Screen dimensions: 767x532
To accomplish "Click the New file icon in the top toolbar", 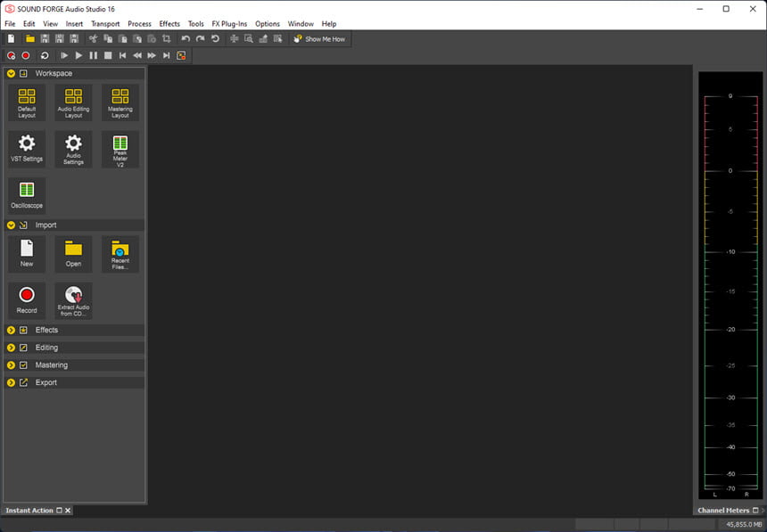I will [x=12, y=38].
